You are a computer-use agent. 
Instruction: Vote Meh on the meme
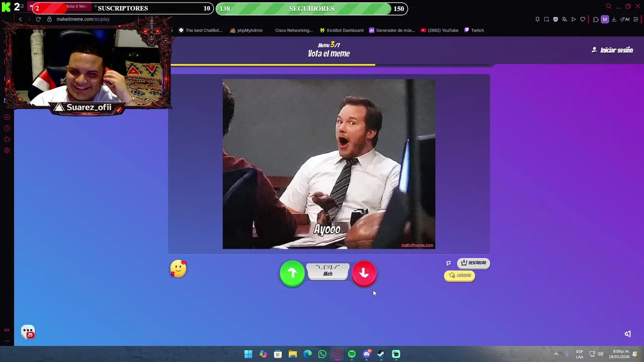click(328, 271)
